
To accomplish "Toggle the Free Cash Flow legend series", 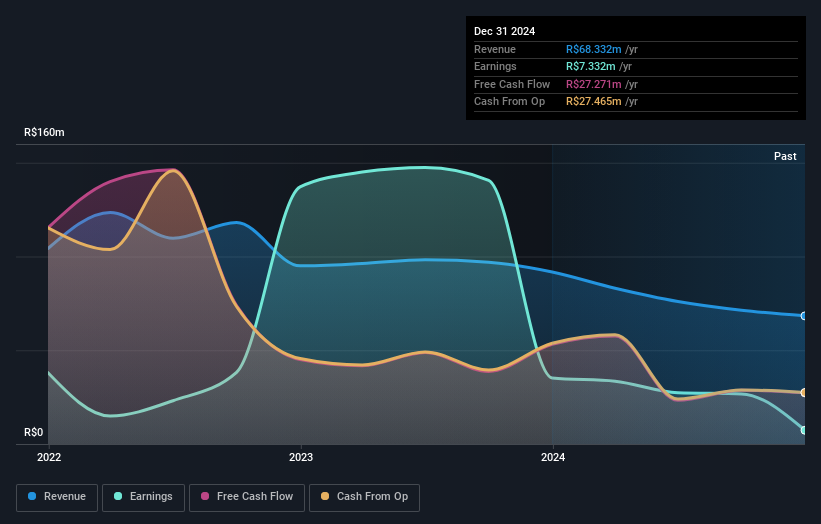I will [x=247, y=497].
